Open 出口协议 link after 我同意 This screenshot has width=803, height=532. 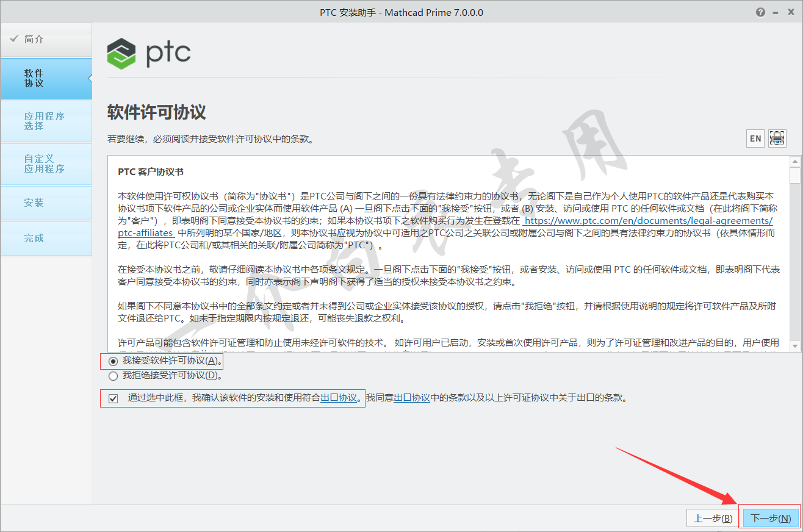[x=412, y=398]
